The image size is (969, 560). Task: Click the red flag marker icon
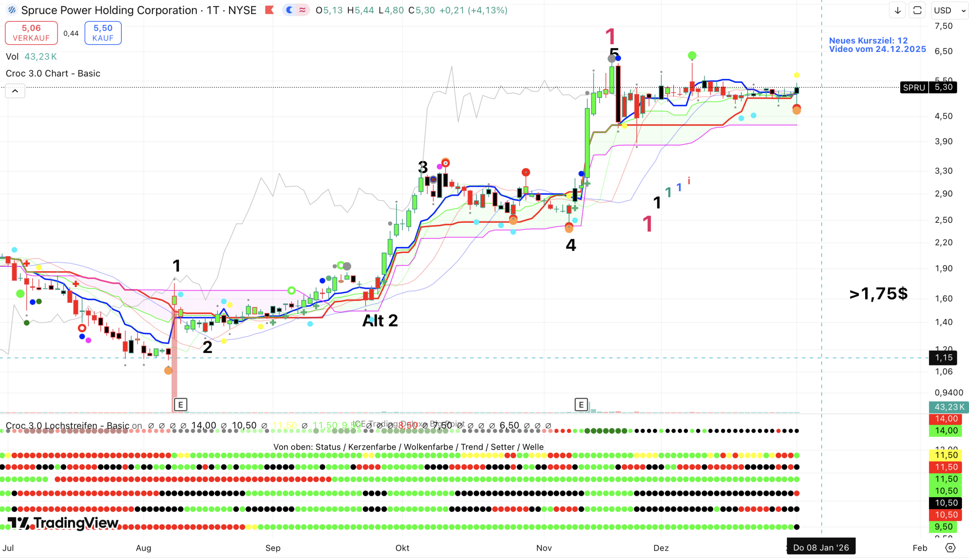pos(269,10)
